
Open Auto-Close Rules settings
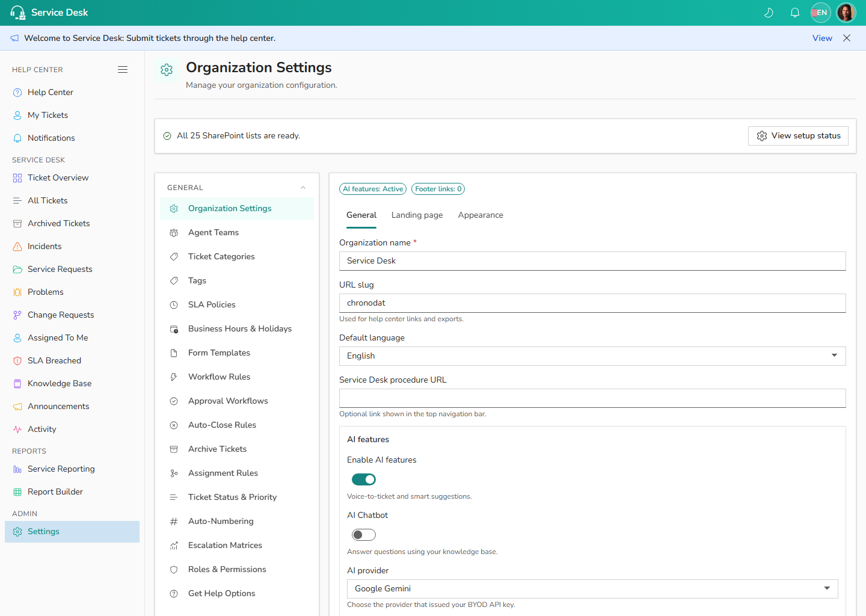(237, 425)
